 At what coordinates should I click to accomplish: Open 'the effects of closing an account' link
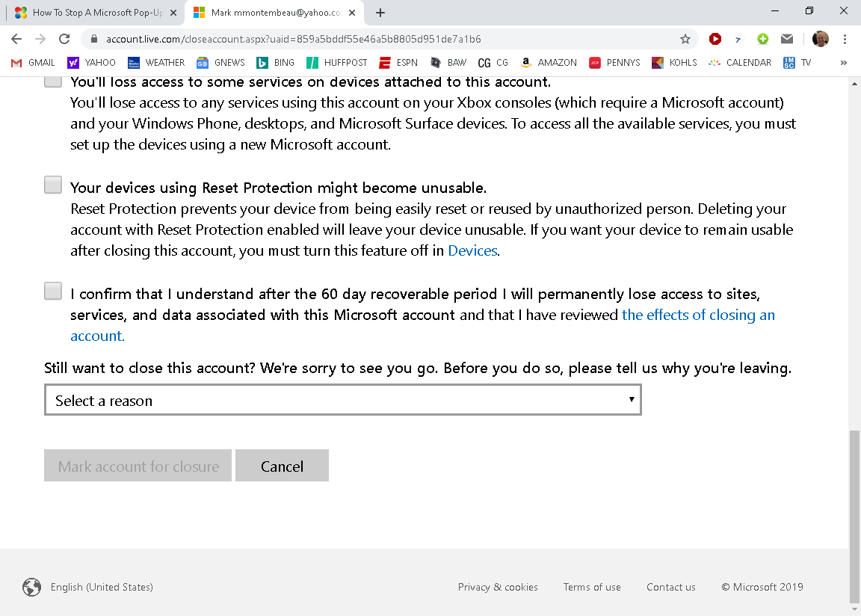point(422,325)
